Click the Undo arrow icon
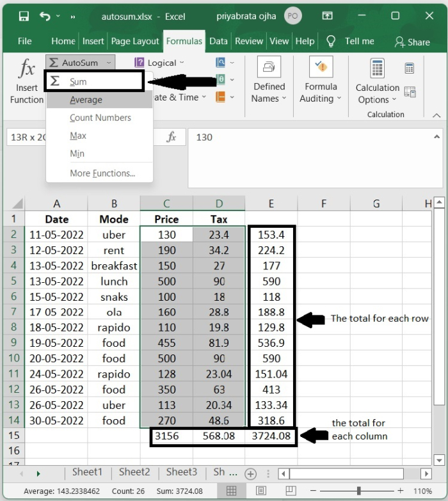 click(45, 16)
